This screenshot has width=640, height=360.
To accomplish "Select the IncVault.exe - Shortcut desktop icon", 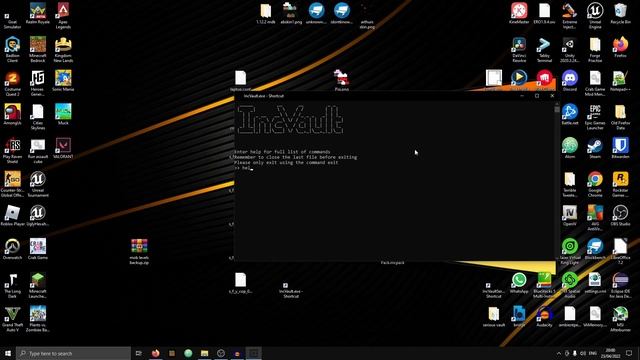I will point(291,290).
